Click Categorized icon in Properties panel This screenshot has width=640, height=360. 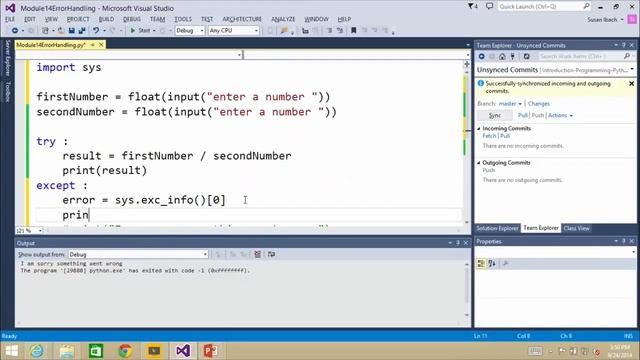pos(481,264)
